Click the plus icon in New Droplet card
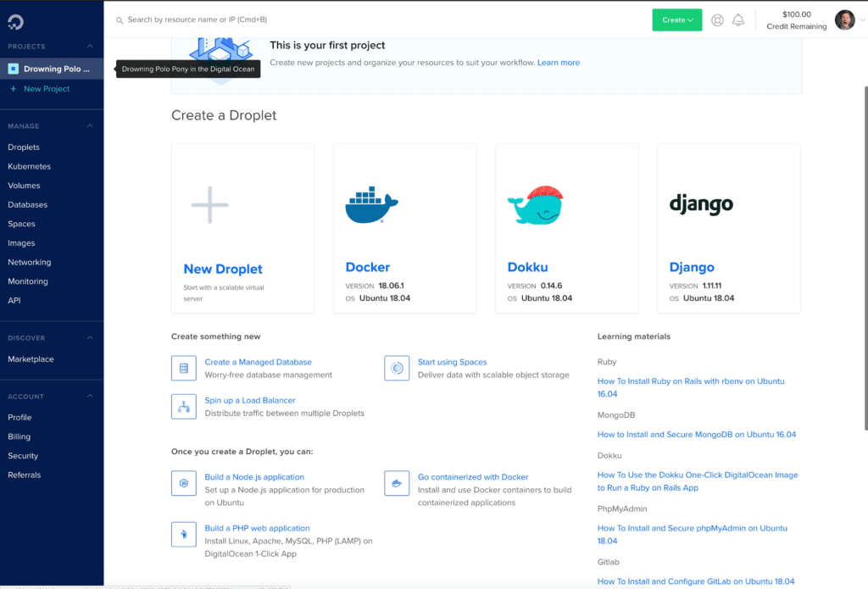868x589 pixels. click(x=210, y=205)
